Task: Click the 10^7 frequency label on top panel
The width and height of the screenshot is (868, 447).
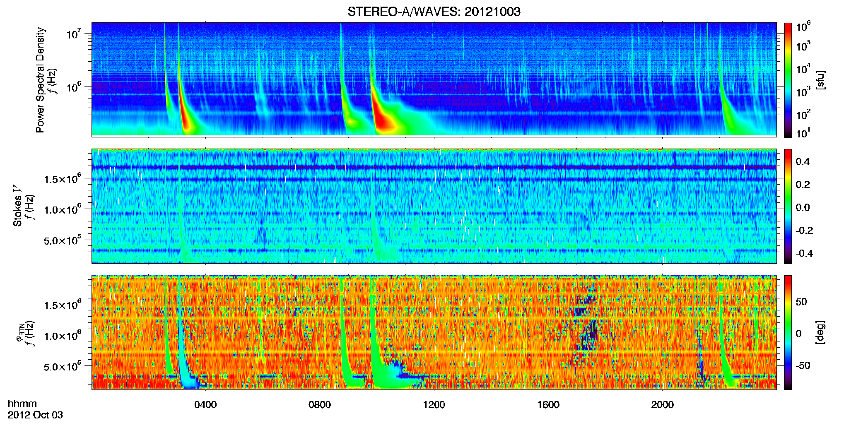Action: (74, 33)
